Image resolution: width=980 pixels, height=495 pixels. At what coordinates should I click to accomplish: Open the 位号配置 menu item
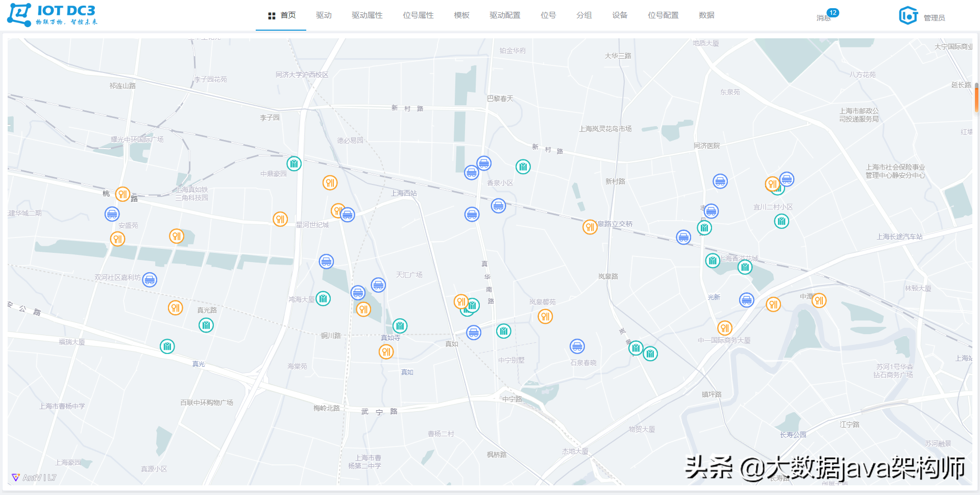point(663,15)
